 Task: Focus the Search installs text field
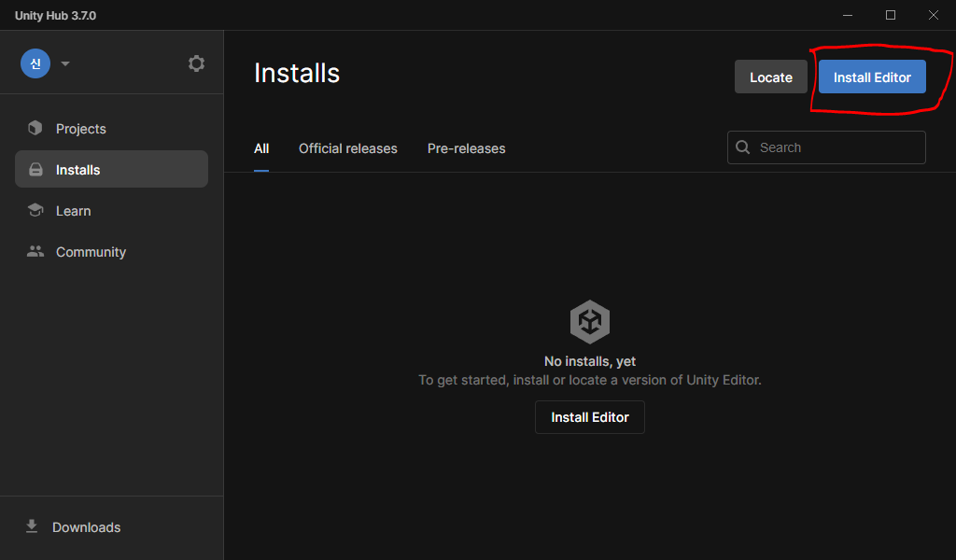coord(836,147)
